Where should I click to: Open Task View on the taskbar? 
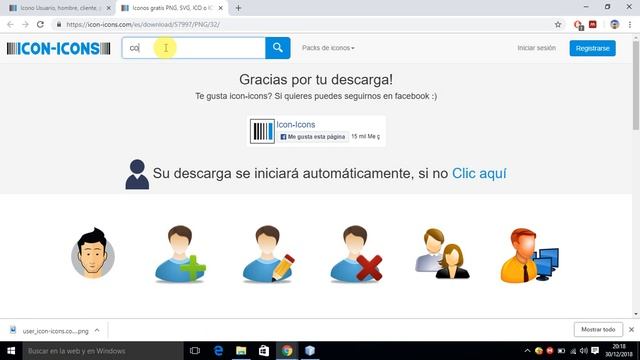click(195, 351)
